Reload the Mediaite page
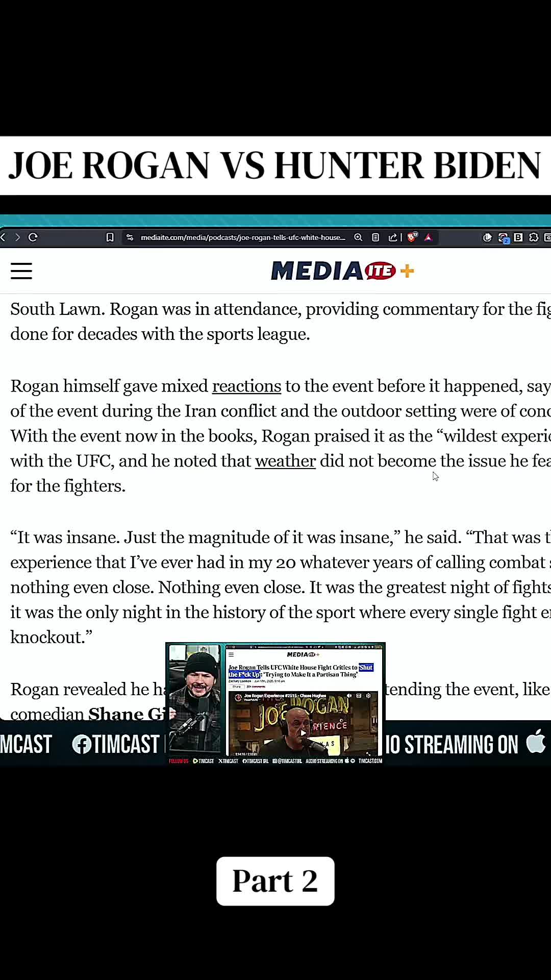The image size is (551, 980). (x=33, y=237)
